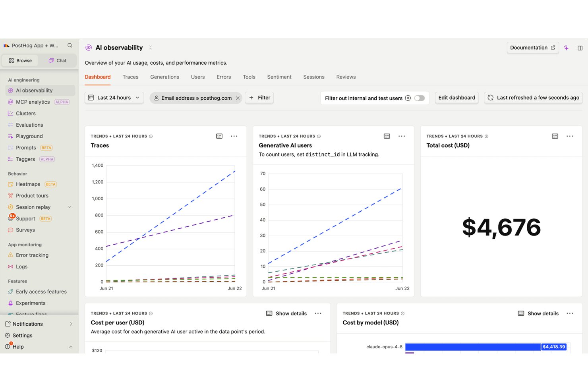This screenshot has height=392, width=588.
Task: Click the add Filter button
Action: coord(259,98)
